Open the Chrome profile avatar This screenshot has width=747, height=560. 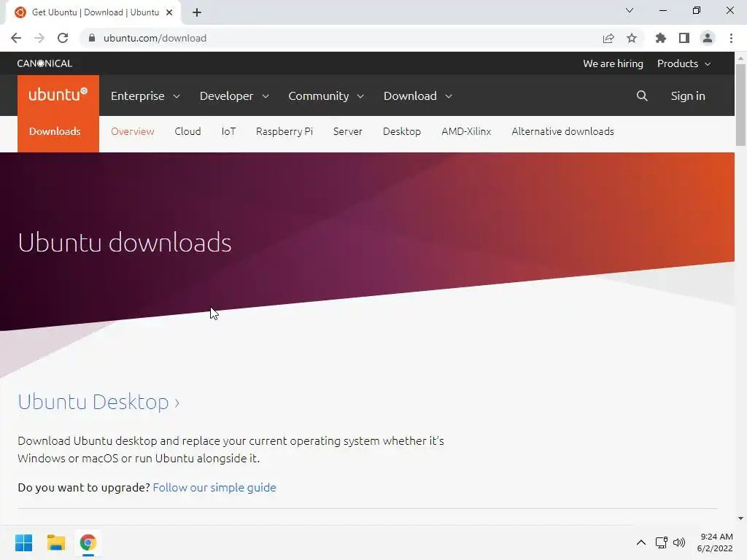coord(708,38)
